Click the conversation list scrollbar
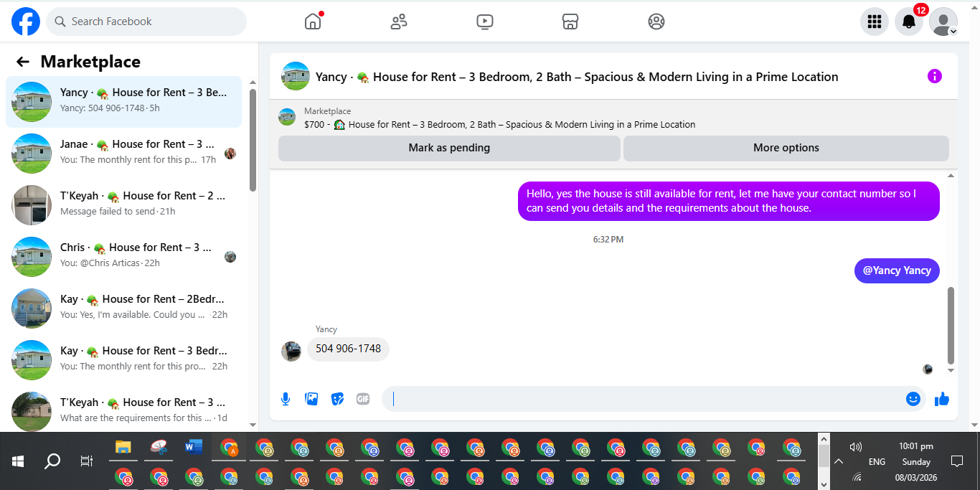The width and height of the screenshot is (980, 490). tap(253, 140)
